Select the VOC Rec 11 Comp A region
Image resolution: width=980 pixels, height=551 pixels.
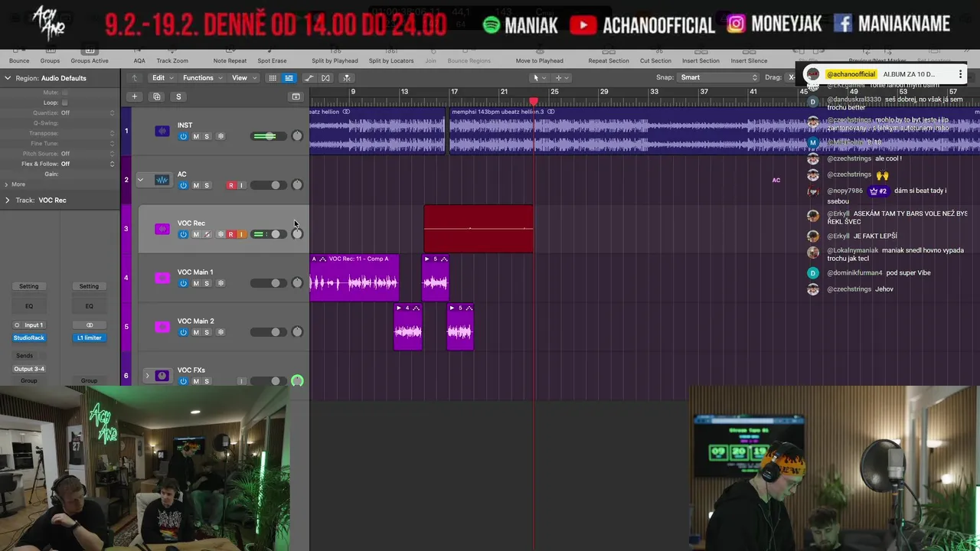(x=354, y=278)
